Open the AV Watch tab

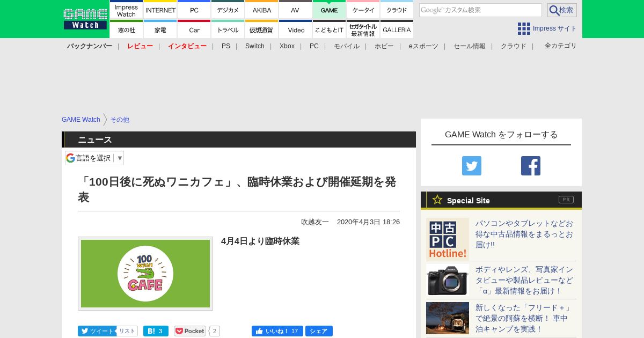[x=295, y=10]
